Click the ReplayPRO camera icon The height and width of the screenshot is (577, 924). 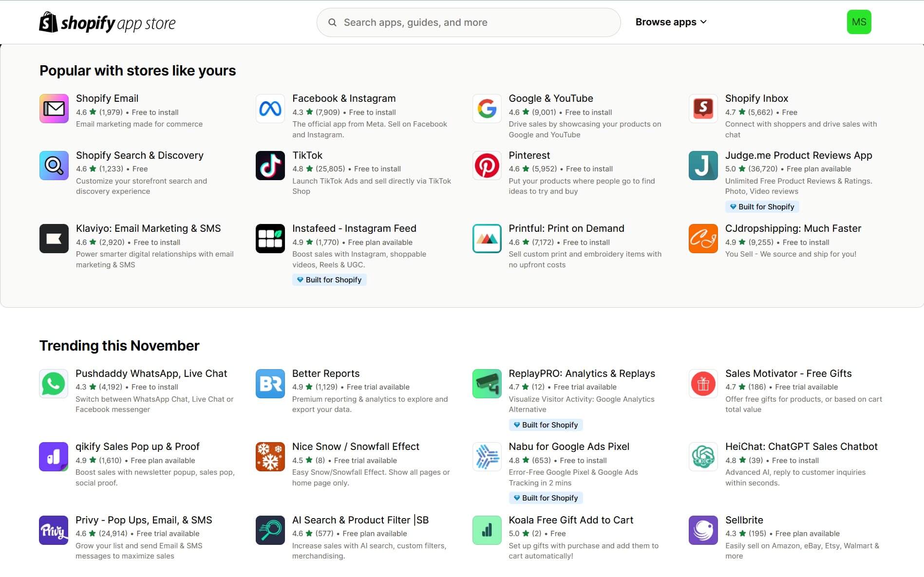click(x=487, y=384)
